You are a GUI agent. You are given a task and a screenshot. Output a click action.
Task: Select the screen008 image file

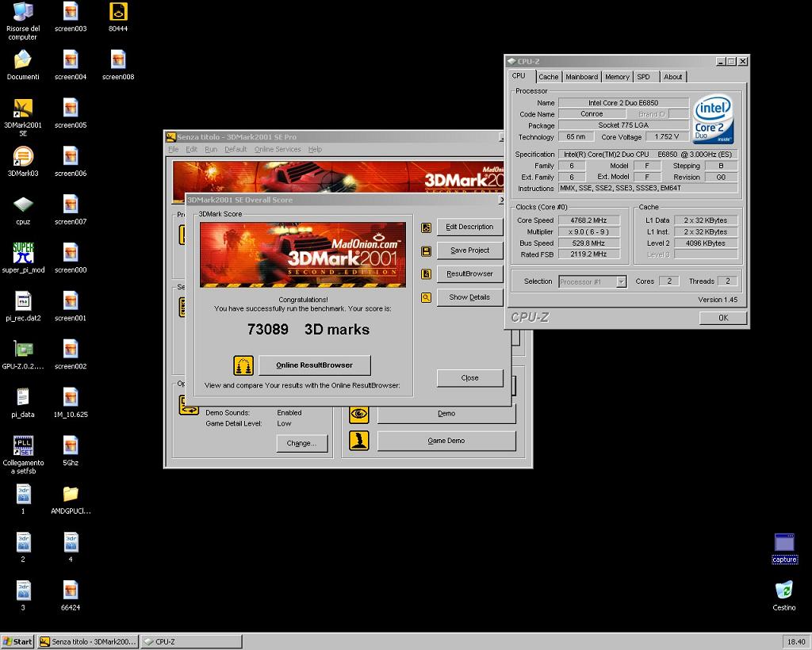(x=118, y=65)
